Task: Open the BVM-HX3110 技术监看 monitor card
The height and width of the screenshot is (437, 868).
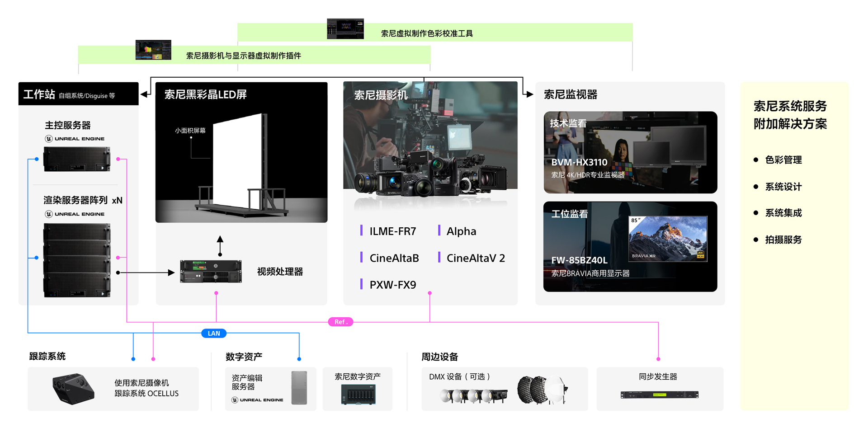Action: [630, 153]
